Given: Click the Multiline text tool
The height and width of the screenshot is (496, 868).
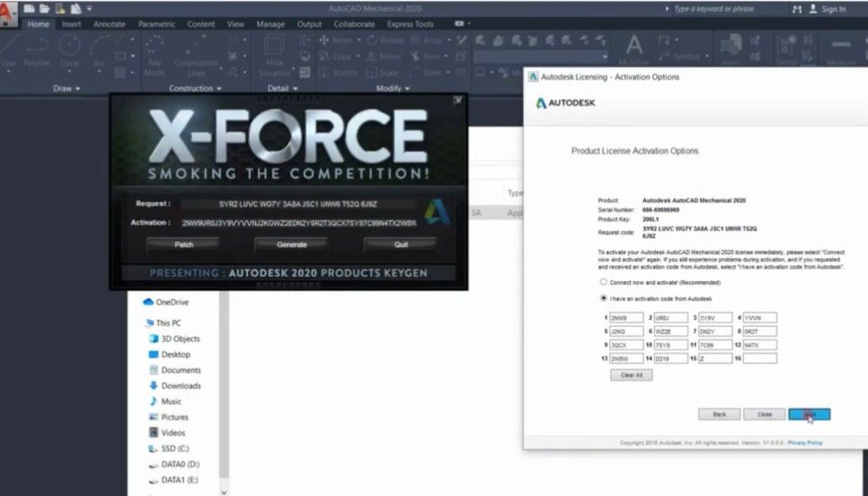Looking at the screenshot, I should pyautogui.click(x=633, y=49).
